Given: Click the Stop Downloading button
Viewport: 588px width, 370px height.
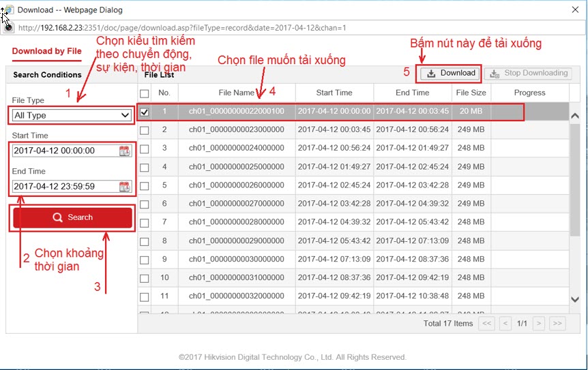Looking at the screenshot, I should tap(529, 73).
